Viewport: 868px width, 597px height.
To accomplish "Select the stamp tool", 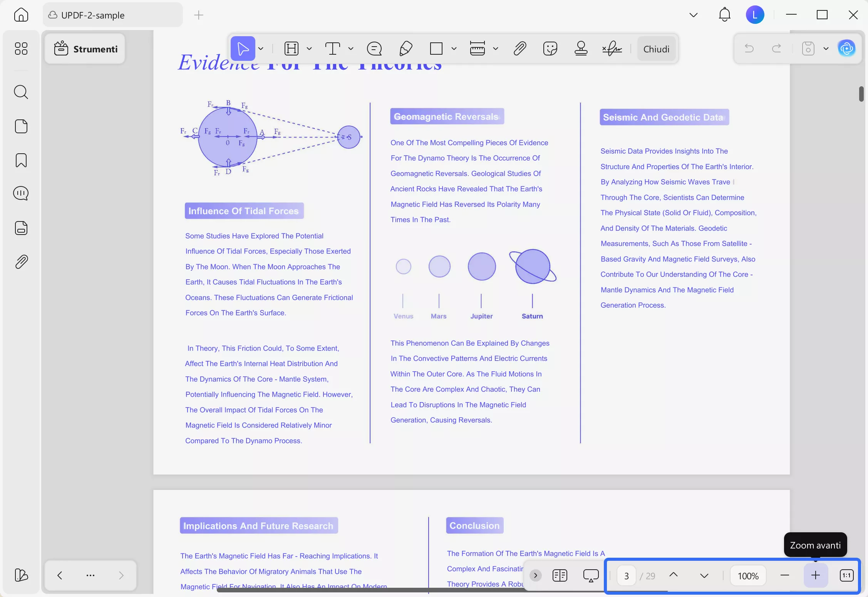I will 581,49.
